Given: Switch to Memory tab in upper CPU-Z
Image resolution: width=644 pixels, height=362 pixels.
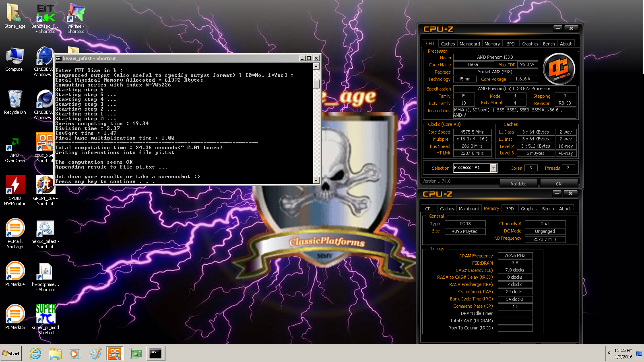Looking at the screenshot, I should pyautogui.click(x=492, y=44).
